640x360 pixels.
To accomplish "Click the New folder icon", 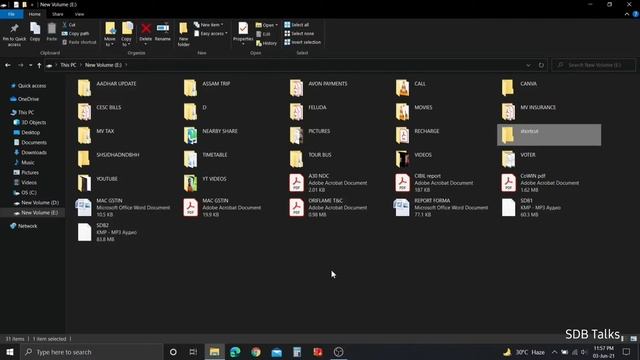I will pos(183,28).
